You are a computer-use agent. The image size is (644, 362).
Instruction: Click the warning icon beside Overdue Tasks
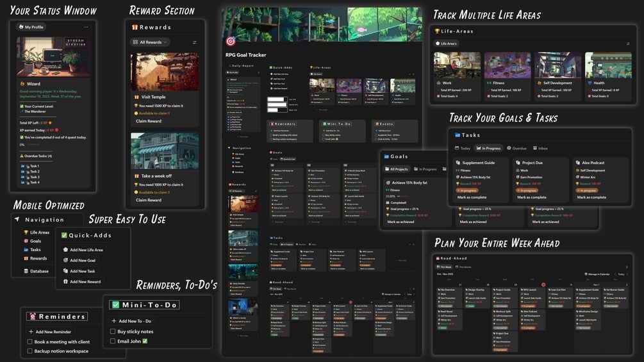tap(22, 156)
